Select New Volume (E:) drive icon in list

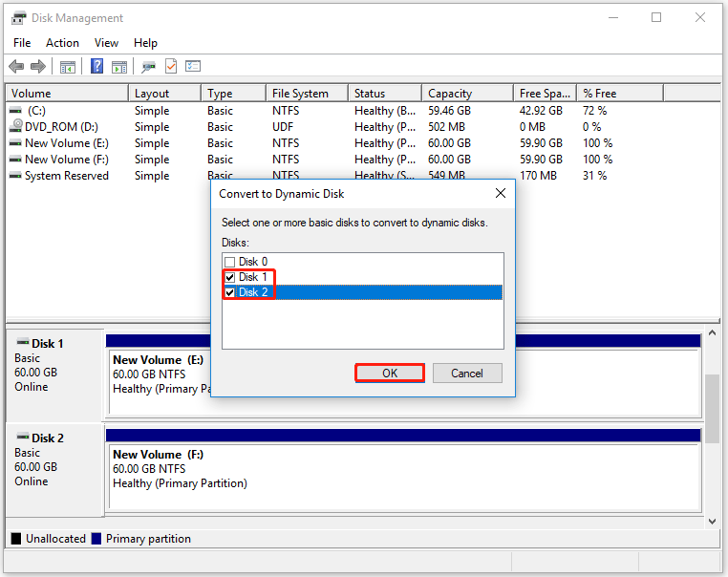click(x=15, y=143)
